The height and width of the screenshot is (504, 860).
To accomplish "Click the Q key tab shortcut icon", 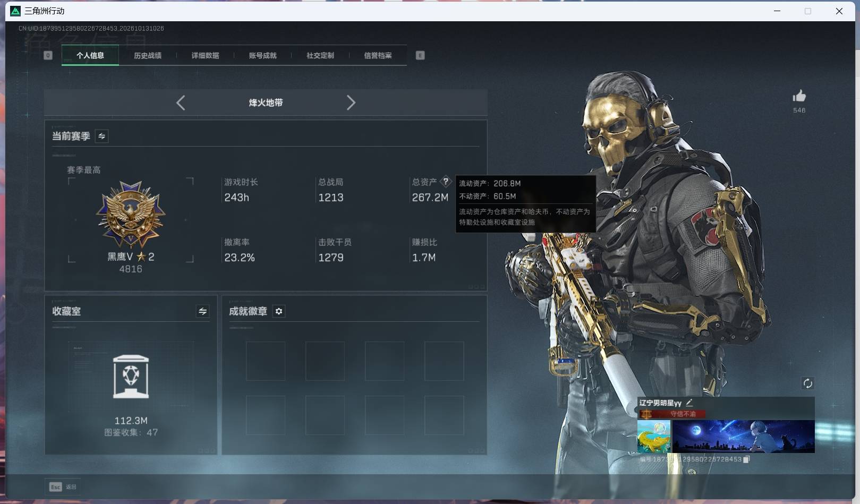I will (48, 55).
